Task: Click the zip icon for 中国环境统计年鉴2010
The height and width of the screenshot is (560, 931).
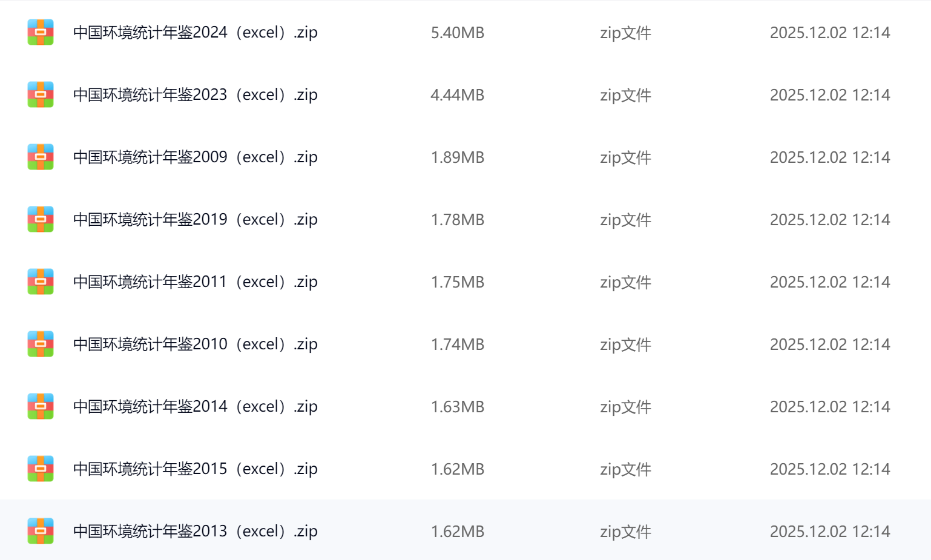Action: click(41, 344)
